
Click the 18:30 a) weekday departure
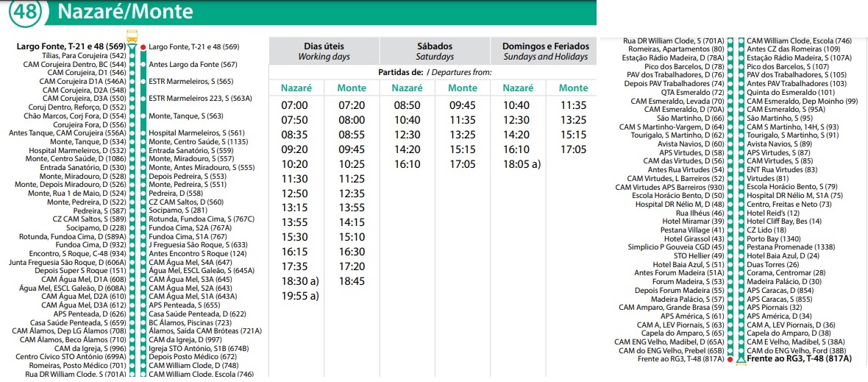coord(299,281)
